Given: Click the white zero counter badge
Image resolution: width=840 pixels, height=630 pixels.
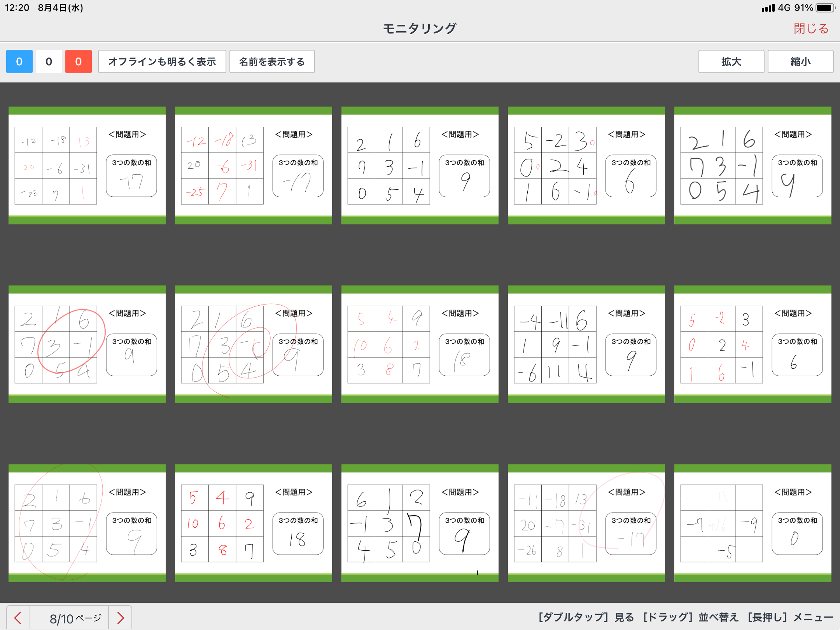Looking at the screenshot, I should 49,61.
